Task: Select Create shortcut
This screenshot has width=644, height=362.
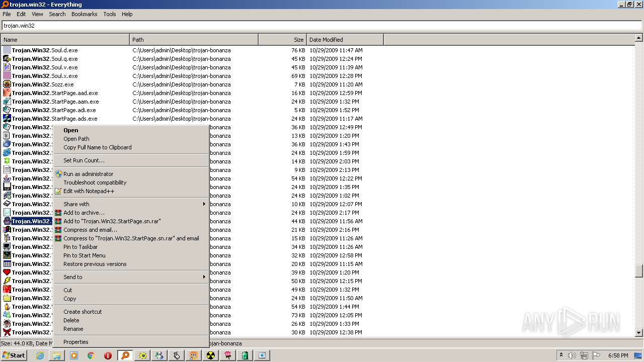Action: (131, 312)
